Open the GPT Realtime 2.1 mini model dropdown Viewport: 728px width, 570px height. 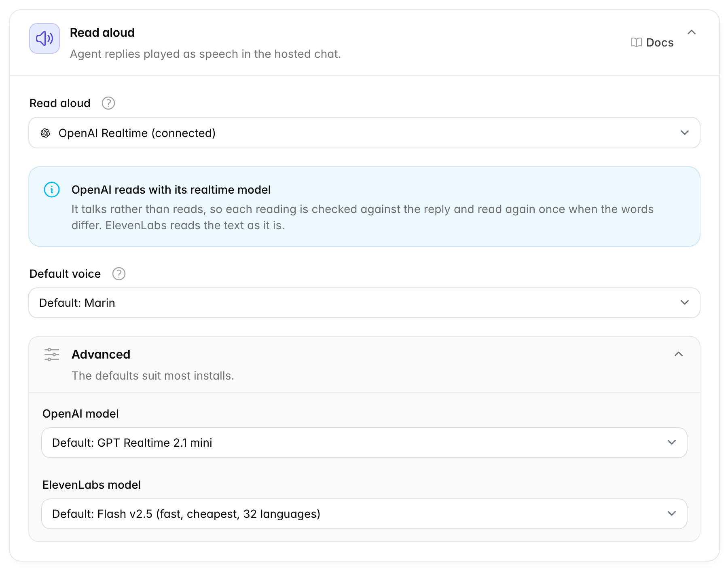[364, 443]
